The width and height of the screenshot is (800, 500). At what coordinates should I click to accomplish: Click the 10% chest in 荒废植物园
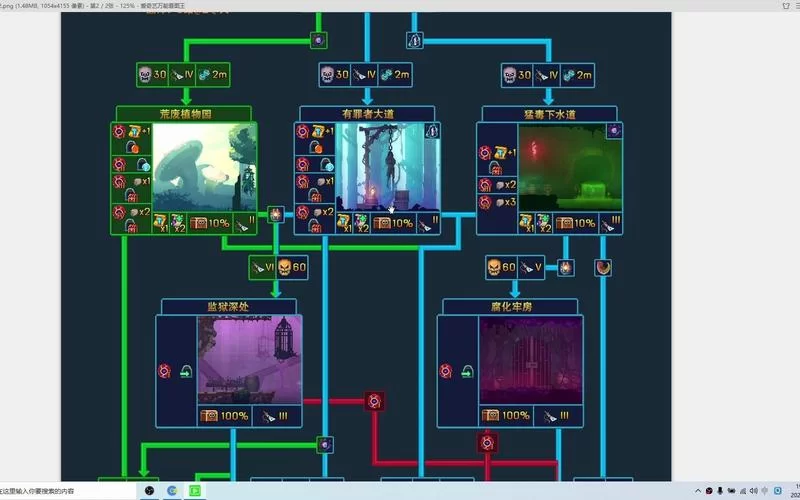(x=210, y=223)
